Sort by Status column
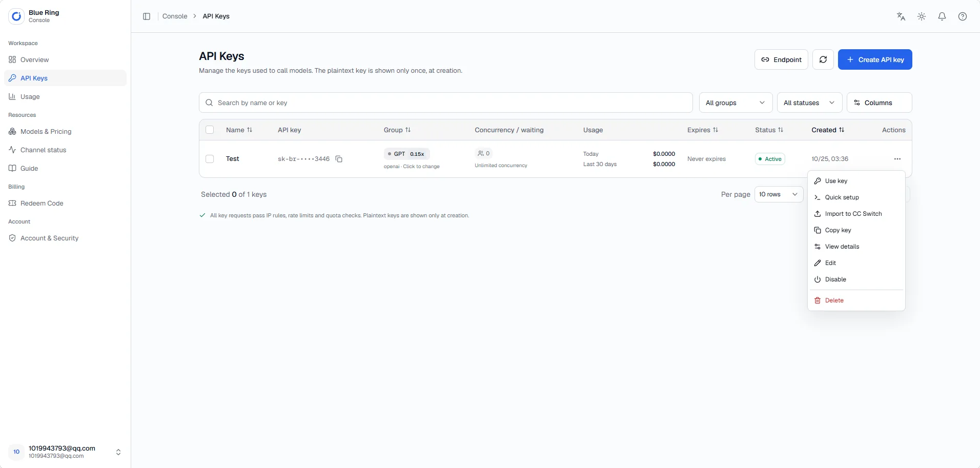980x468 pixels. click(781, 130)
